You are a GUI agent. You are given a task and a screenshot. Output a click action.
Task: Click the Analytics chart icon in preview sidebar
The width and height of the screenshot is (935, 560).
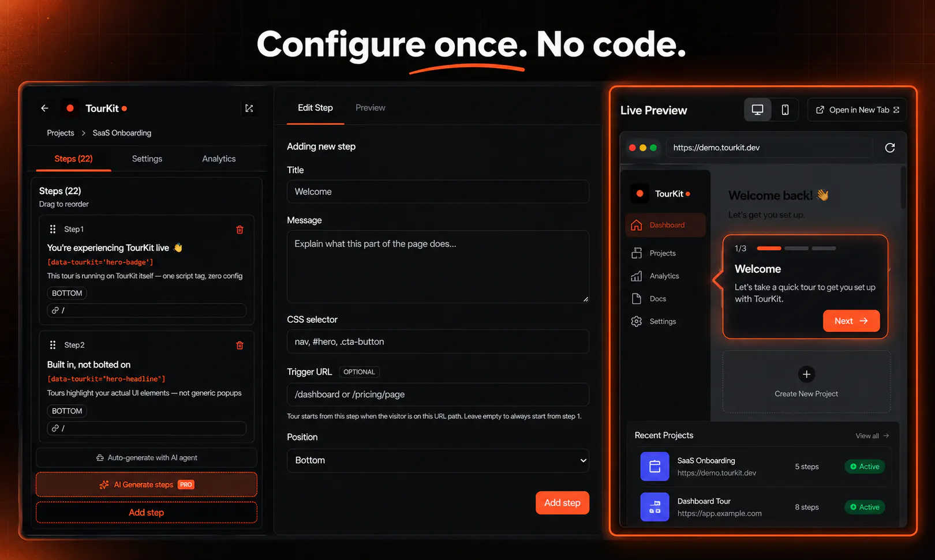point(637,276)
